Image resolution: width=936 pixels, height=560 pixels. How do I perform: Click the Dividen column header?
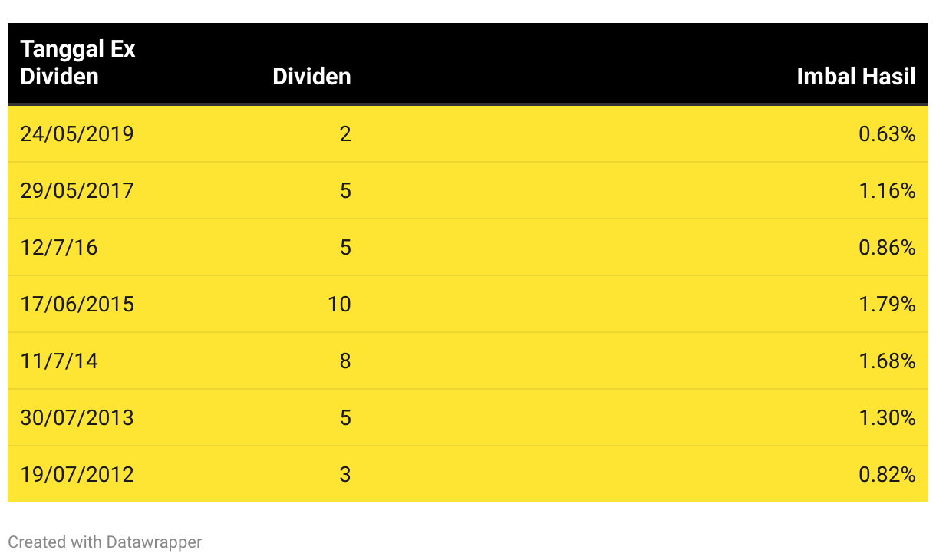point(311,77)
